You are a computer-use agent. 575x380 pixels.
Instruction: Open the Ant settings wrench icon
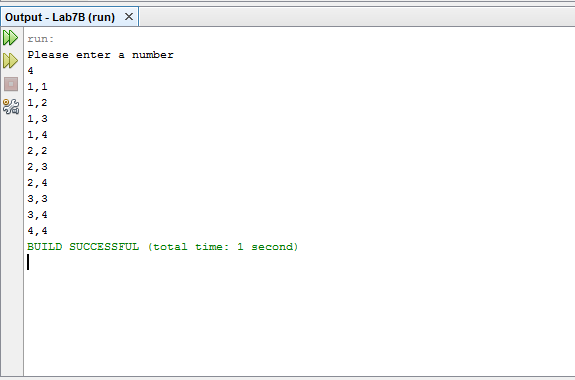(x=11, y=107)
